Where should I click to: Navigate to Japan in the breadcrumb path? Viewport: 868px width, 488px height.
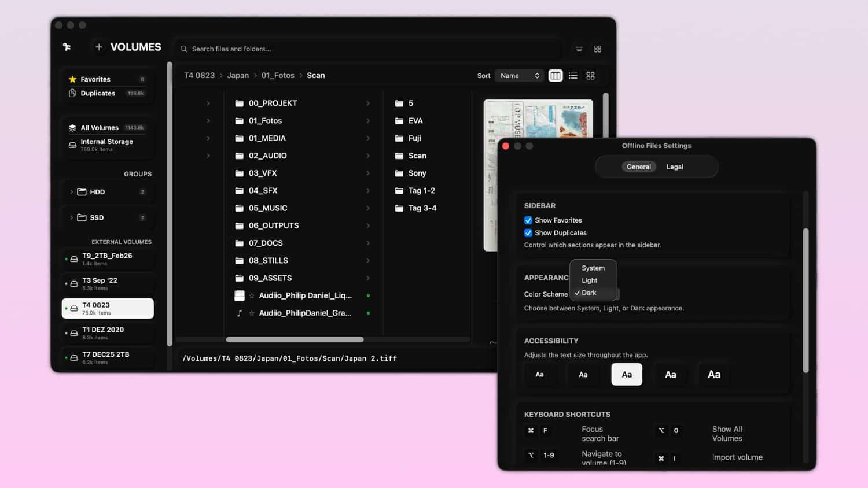coord(238,76)
